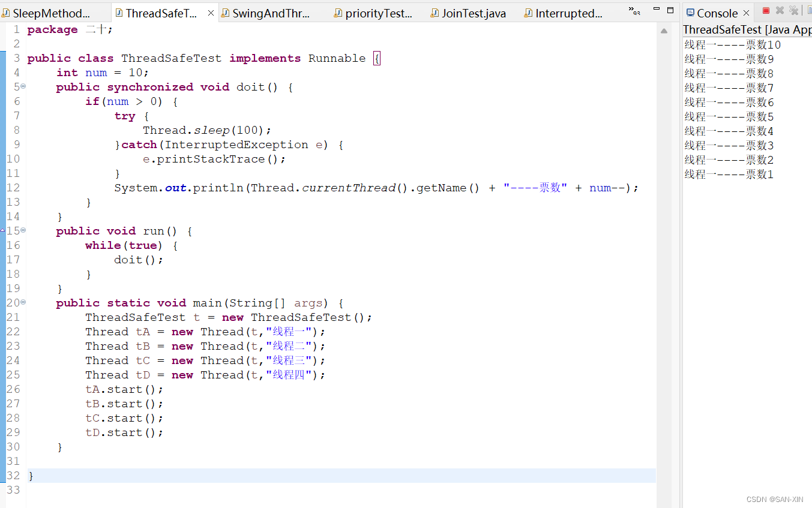Image resolution: width=812 pixels, height=508 pixels.
Task: Click console output '票数10' line
Action: click(x=733, y=44)
